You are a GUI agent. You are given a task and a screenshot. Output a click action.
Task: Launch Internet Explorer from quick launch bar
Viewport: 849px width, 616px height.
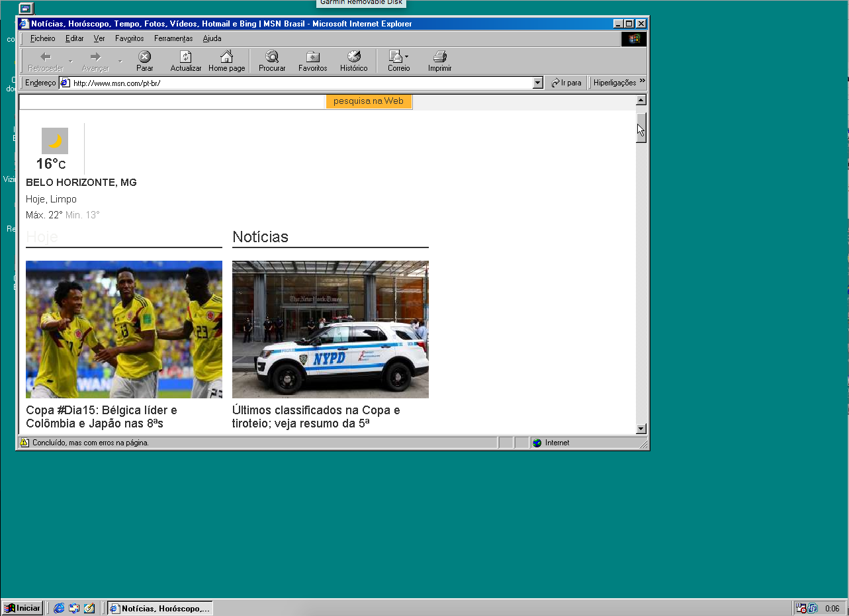[x=60, y=608]
